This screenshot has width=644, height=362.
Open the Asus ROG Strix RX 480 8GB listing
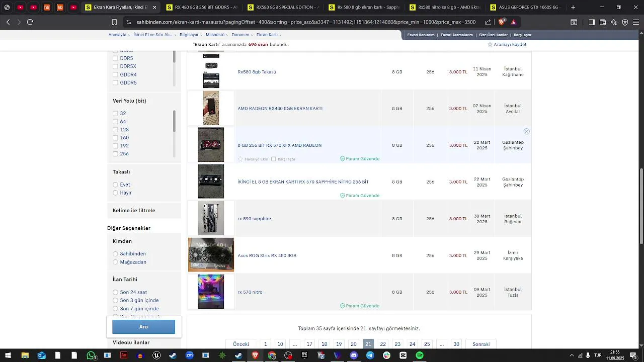tap(267, 255)
